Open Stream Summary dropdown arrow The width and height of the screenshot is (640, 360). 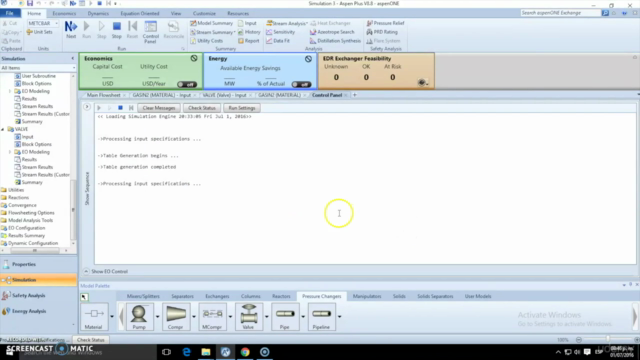pyautogui.click(x=234, y=32)
